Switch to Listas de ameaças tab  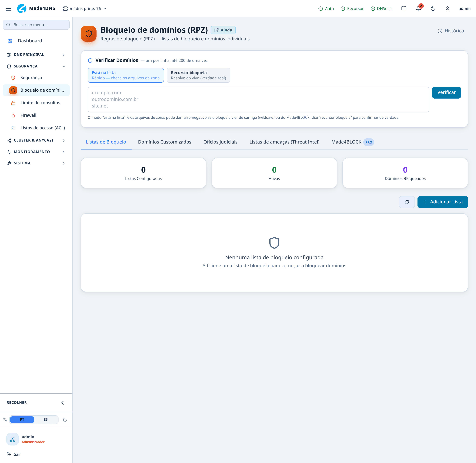(284, 142)
